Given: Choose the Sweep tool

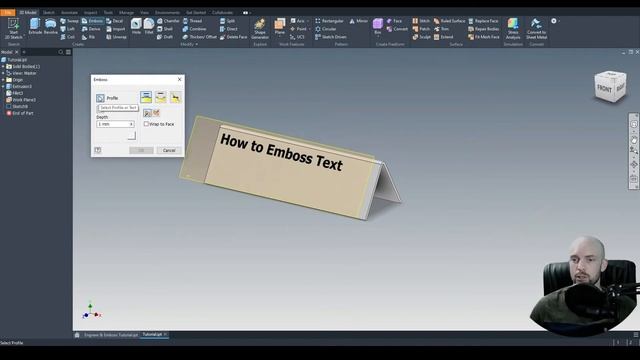Looking at the screenshot, I should point(69,21).
